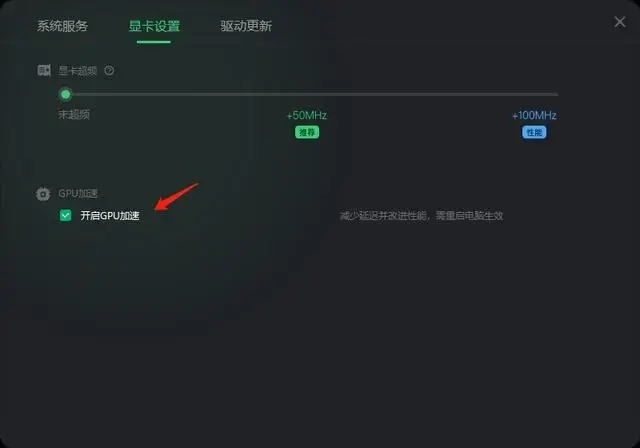Click the green overclock slider handle
Image resolution: width=640 pixels, height=448 pixels.
(x=65, y=95)
